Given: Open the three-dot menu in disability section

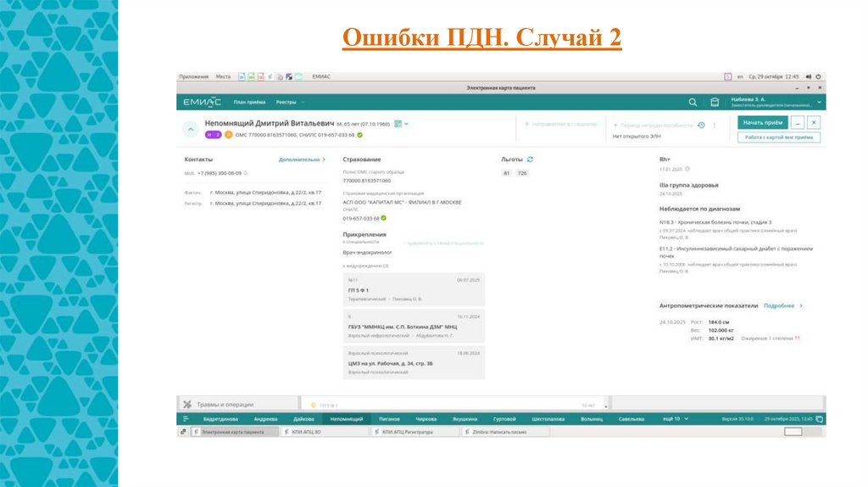Looking at the screenshot, I should pyautogui.click(x=714, y=126).
